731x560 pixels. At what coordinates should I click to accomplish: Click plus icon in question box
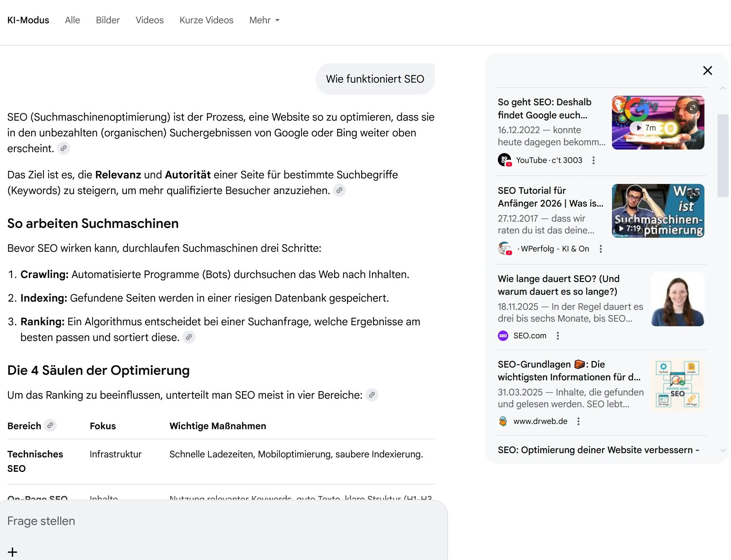point(12,552)
